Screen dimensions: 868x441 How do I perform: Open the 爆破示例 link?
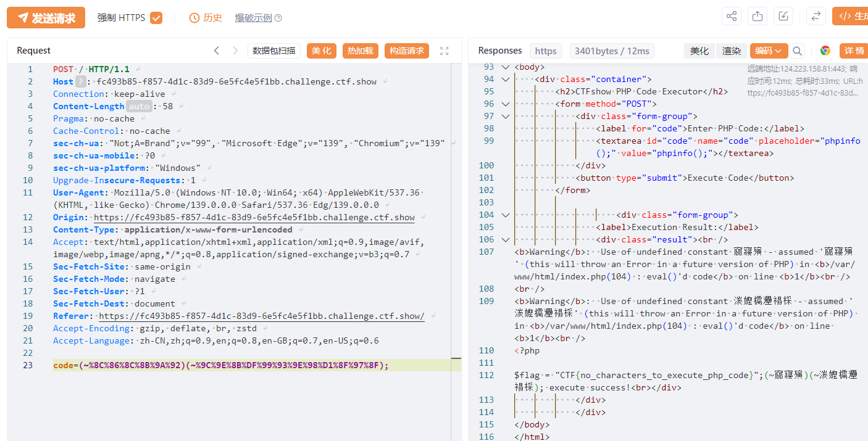click(253, 18)
